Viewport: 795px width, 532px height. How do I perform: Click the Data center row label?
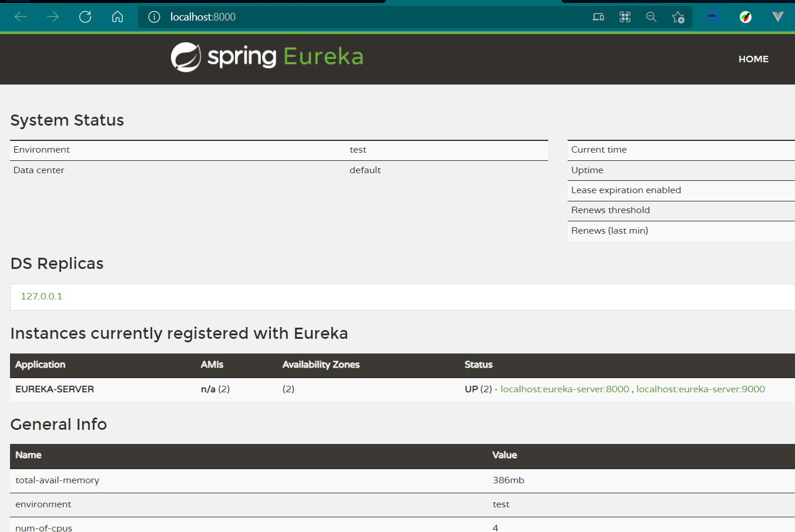tap(39, 170)
